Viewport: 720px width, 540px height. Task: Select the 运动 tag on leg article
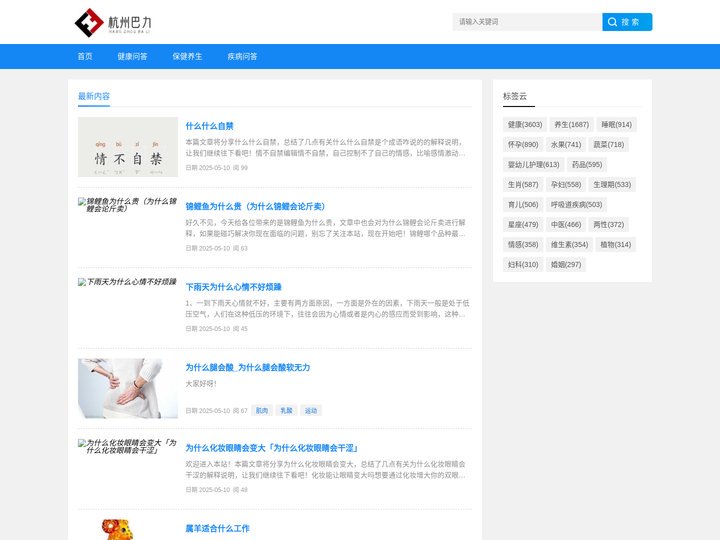311,411
